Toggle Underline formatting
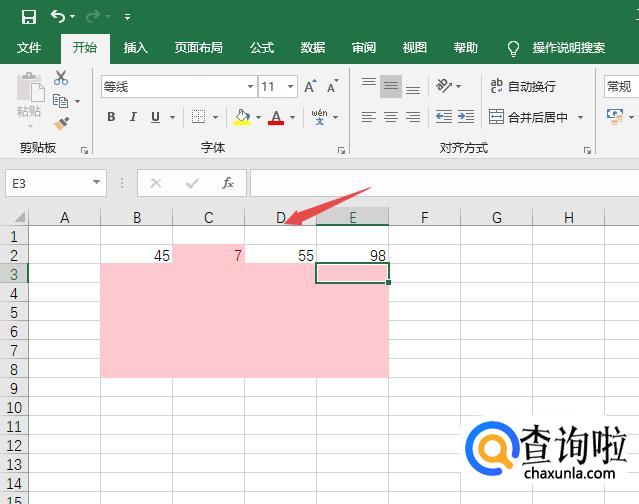639x504 pixels. pos(155,117)
